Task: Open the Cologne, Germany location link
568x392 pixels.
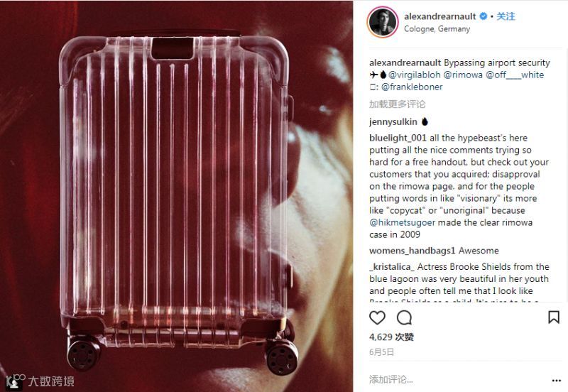Action: pyautogui.click(x=437, y=29)
